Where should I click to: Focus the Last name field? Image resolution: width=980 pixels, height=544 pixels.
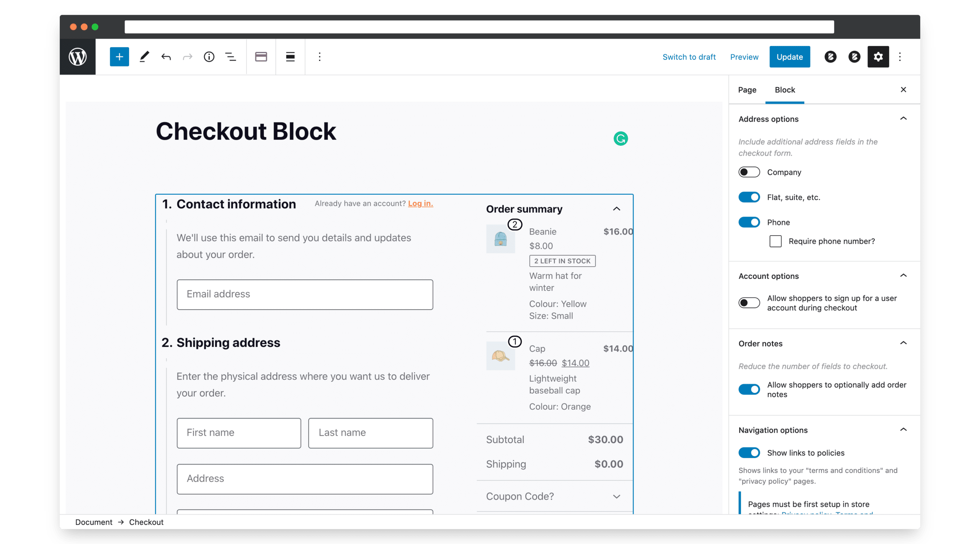(371, 433)
